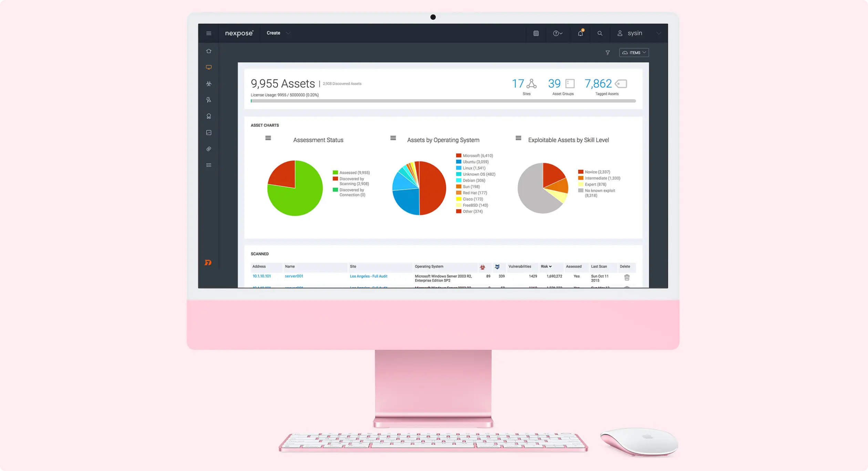This screenshot has height=471, width=868.
Task: Click the hamburger menu on Exploitable Assets chart
Action: [x=518, y=139]
